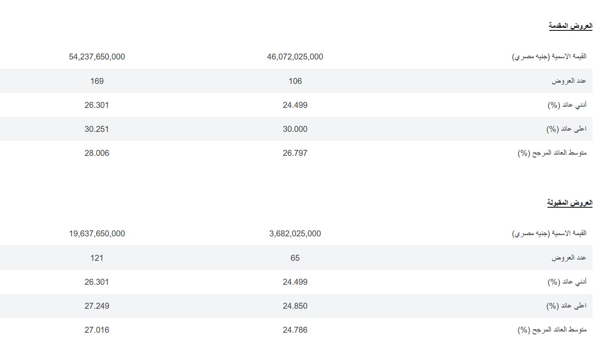
Task: Select the submitted face value 46,072,025,000
Action: coord(295,57)
